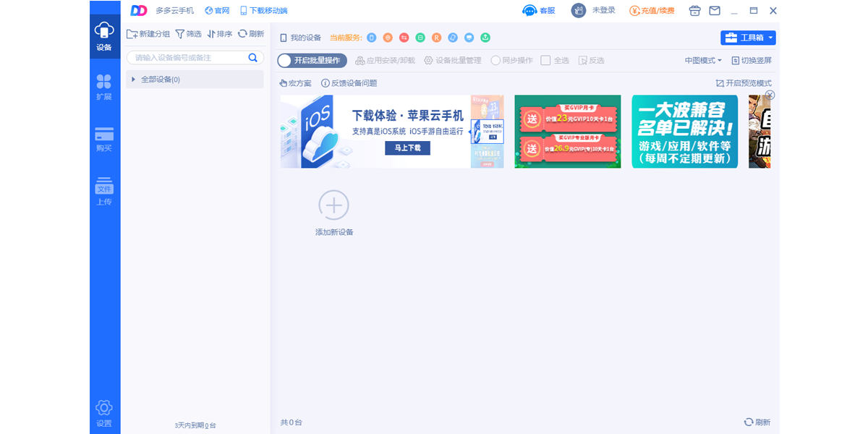Open the 官网 official website menu item
868x434 pixels.
(x=217, y=11)
